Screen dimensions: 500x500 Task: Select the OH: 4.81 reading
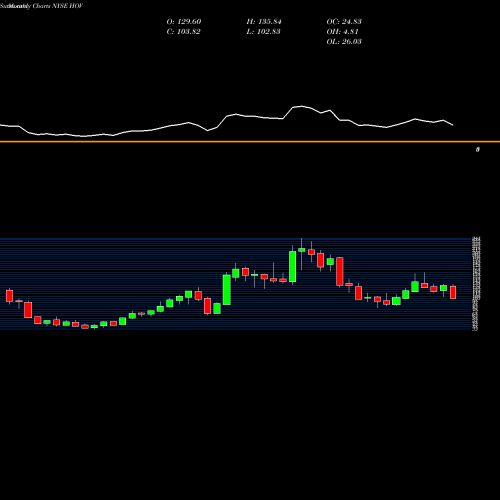click(x=342, y=32)
